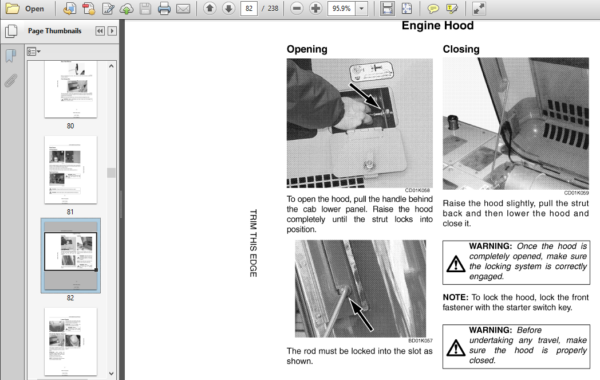Collapse the Page Thumbnails pane

pyautogui.click(x=100, y=31)
